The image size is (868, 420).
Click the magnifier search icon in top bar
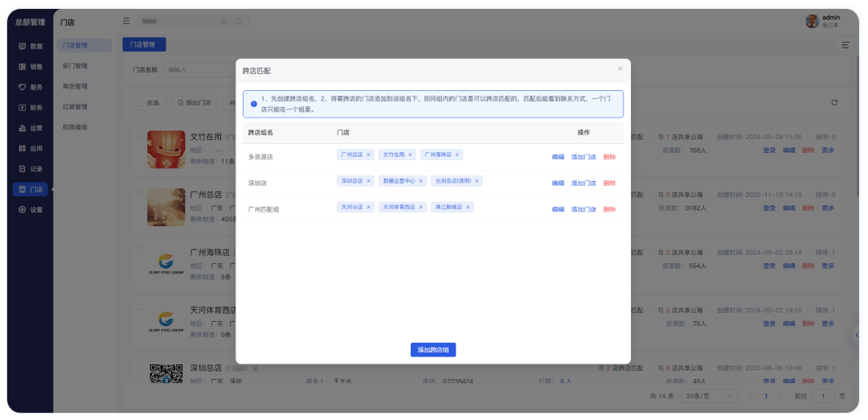(239, 21)
